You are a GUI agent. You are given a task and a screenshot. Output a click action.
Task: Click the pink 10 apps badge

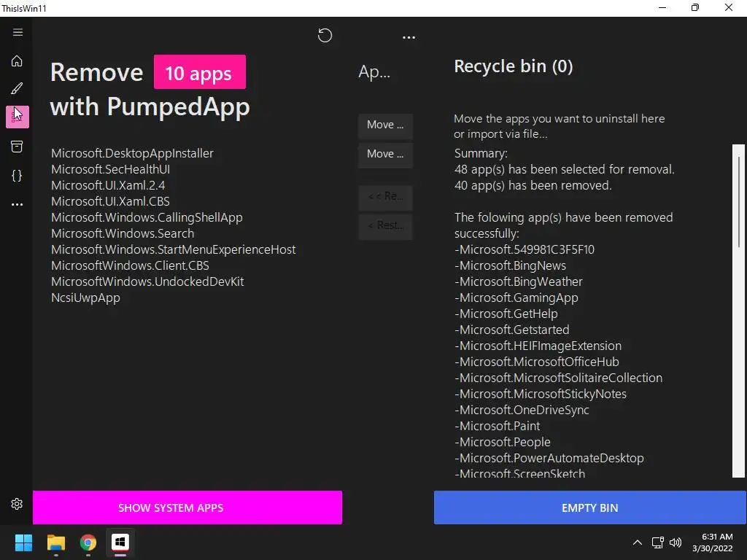tap(200, 72)
